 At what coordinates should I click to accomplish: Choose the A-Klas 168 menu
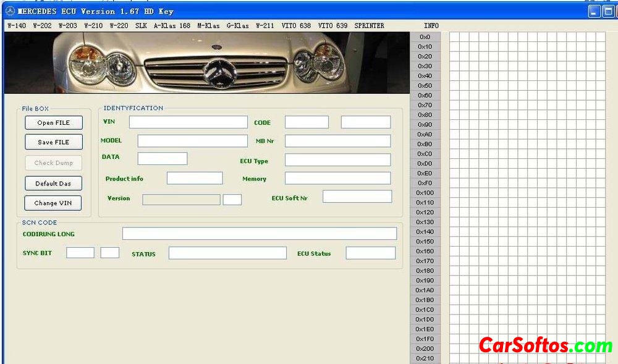[x=172, y=26]
